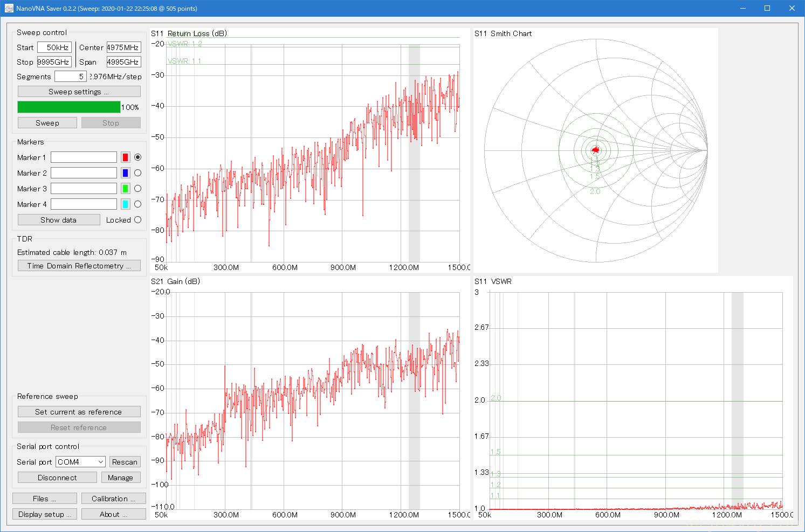Open the Calibration window
805x532 pixels.
114,499
